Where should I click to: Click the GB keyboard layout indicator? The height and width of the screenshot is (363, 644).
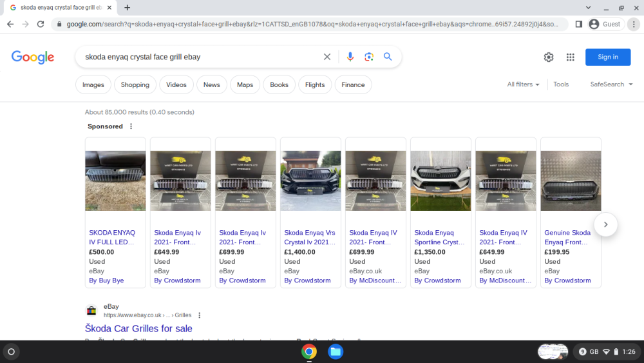coord(594,352)
